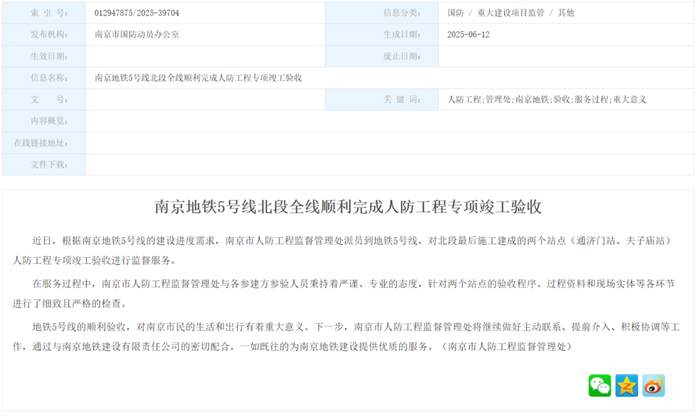
Task: Click paragraph beginning 地铁5号线的顺利验收
Action: [346, 337]
